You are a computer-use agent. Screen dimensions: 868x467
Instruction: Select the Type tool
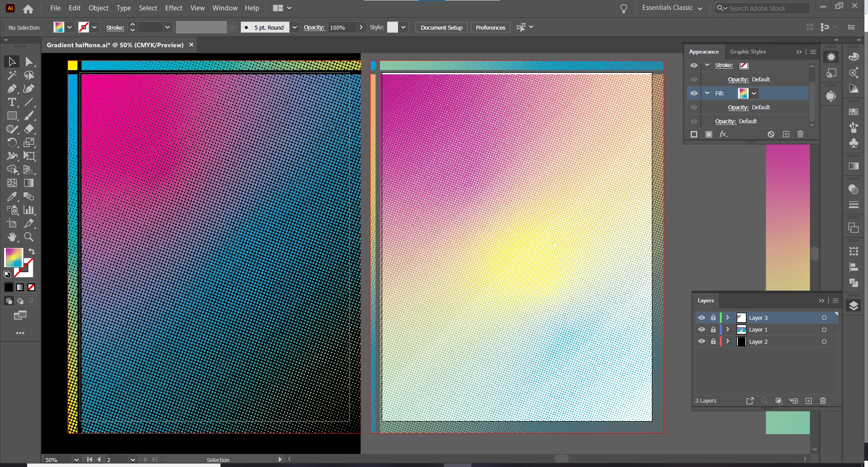[12, 102]
